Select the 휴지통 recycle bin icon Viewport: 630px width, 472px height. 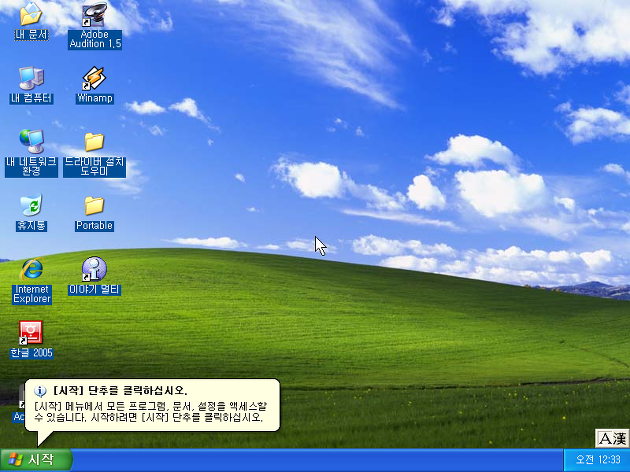click(31, 205)
